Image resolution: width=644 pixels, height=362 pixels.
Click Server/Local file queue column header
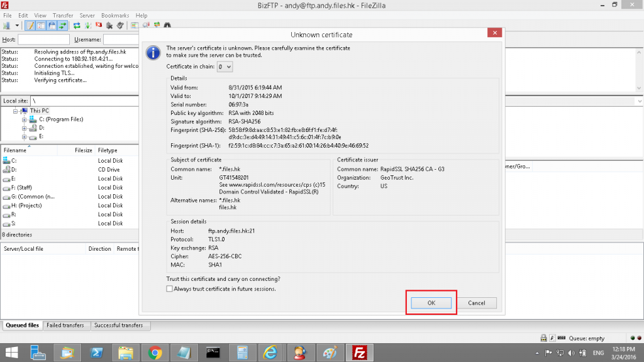point(43,249)
